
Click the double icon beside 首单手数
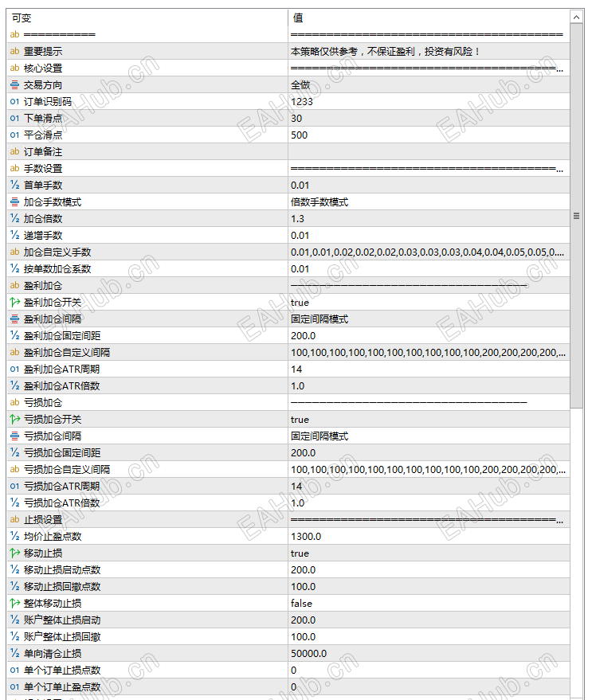15,186
